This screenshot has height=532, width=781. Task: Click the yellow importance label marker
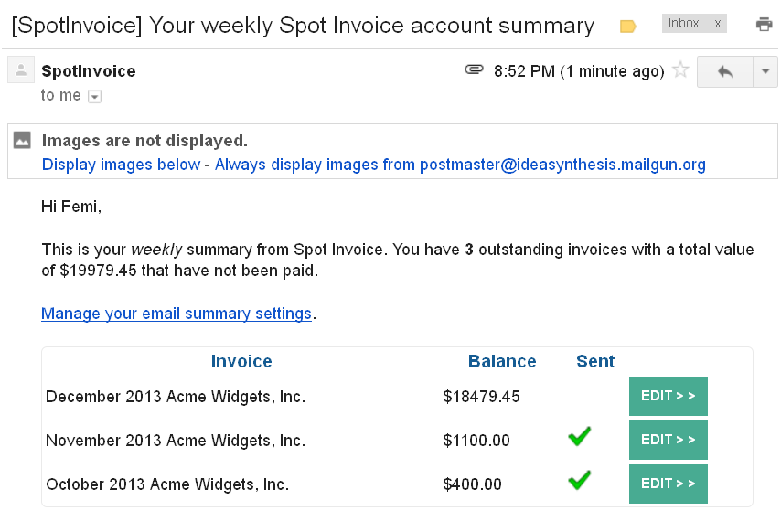pos(628,27)
